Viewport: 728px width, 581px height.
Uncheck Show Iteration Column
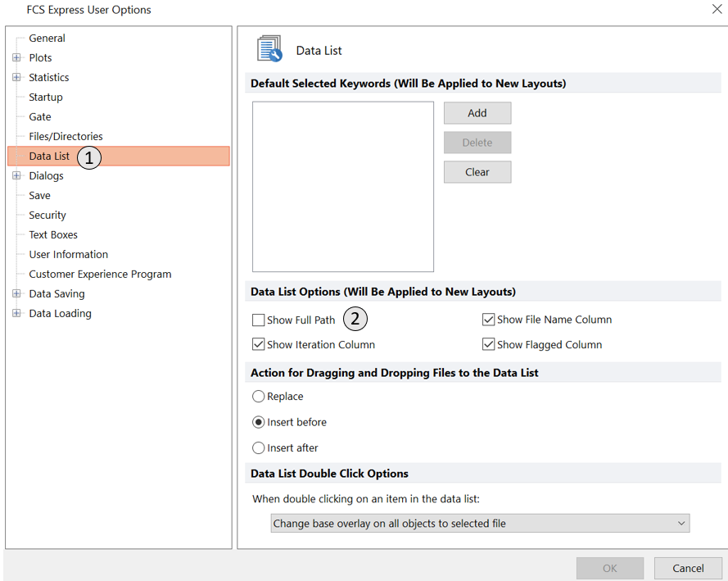(258, 345)
